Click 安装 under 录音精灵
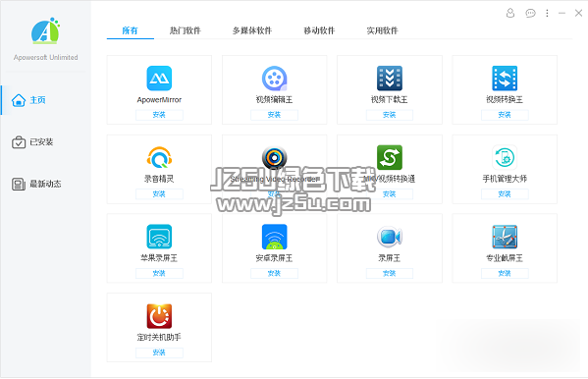This screenshot has height=379, width=588. pyautogui.click(x=159, y=194)
